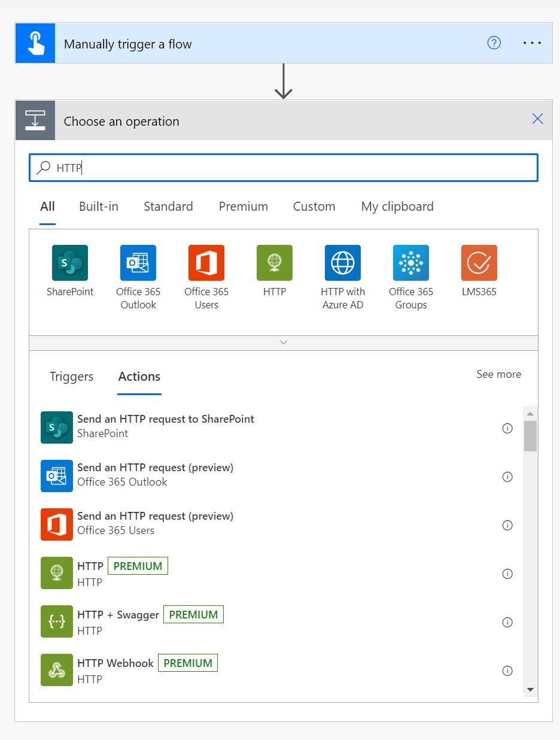560x740 pixels.
Task: Switch to the Custom tab
Action: click(x=314, y=207)
